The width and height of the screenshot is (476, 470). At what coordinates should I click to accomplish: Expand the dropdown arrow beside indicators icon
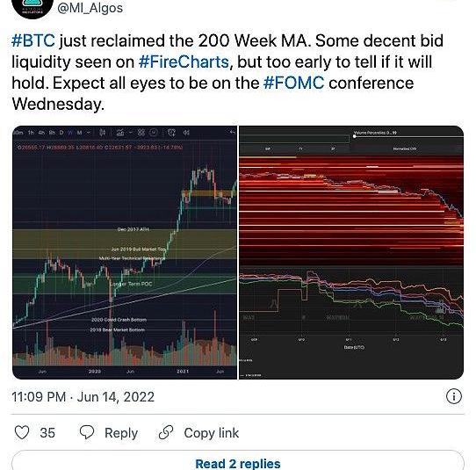click(131, 133)
